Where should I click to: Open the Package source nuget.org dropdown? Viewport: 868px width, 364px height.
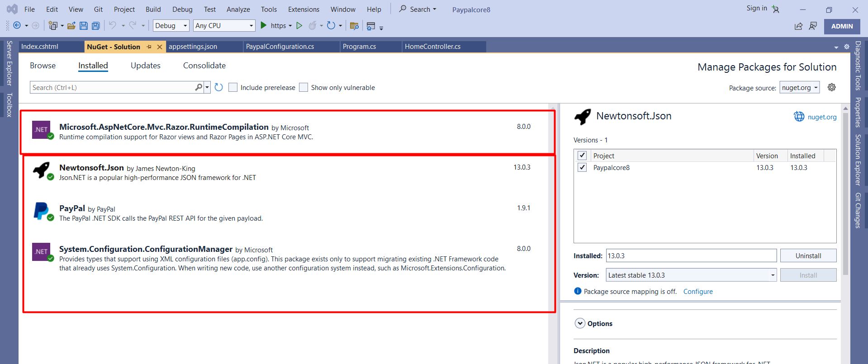(800, 88)
